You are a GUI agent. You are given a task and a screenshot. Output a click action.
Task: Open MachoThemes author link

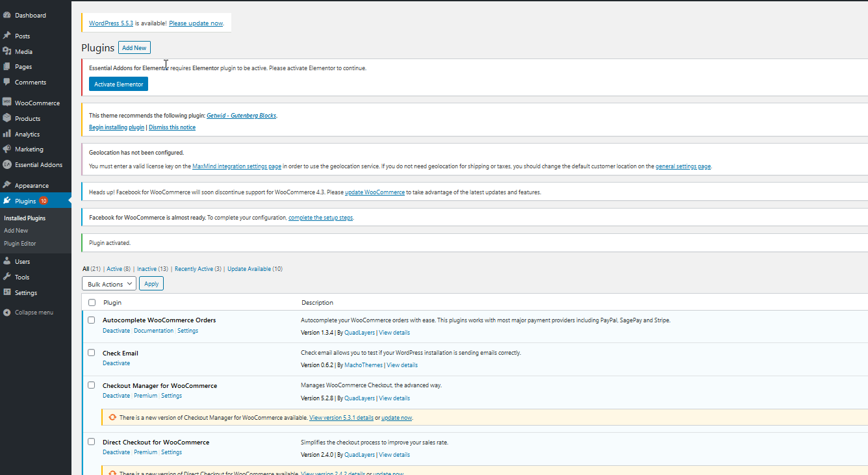(363, 365)
